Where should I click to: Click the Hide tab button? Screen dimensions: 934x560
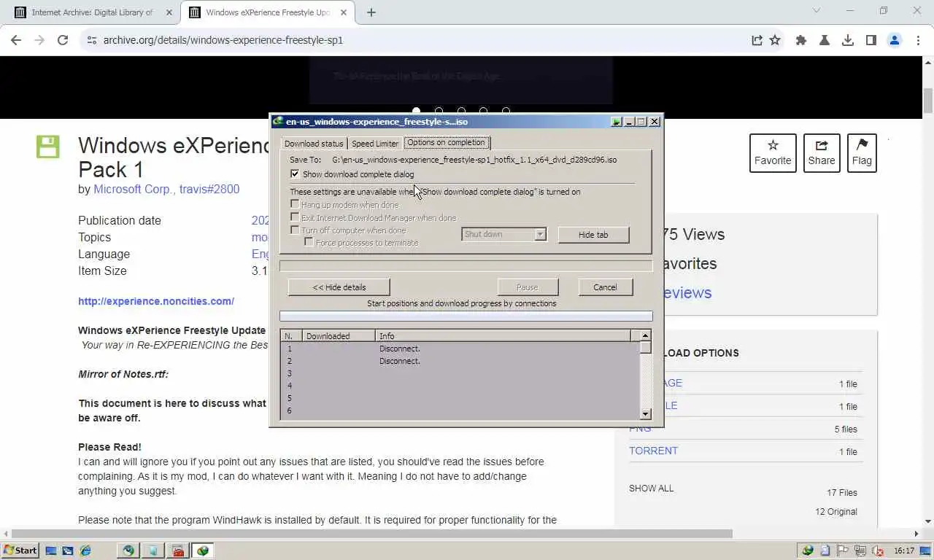point(593,235)
